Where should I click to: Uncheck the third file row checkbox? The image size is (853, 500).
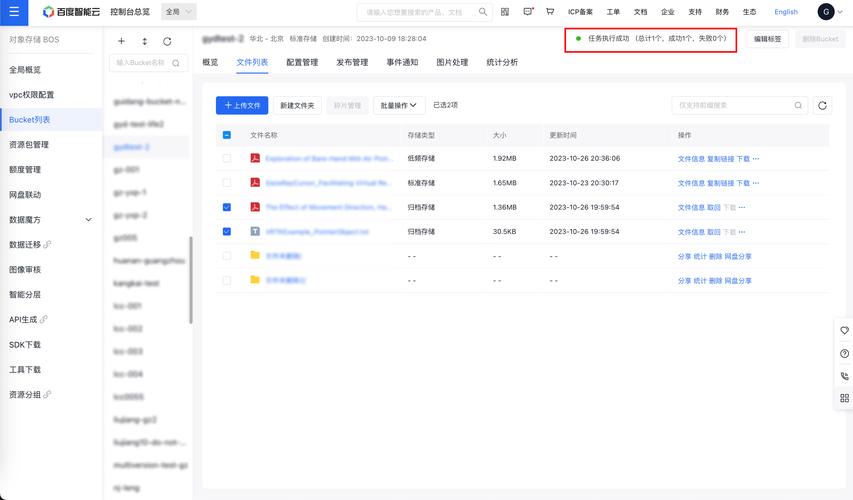coord(227,207)
